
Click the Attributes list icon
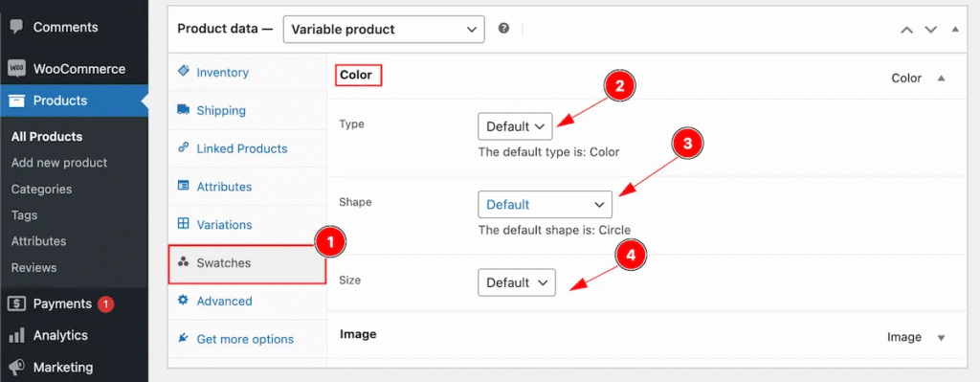(183, 186)
